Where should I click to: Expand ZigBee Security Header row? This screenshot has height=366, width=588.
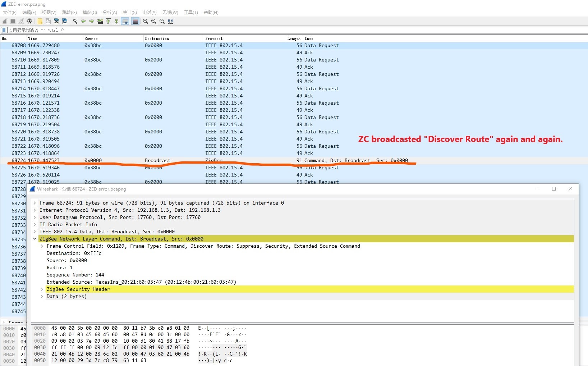pos(42,289)
